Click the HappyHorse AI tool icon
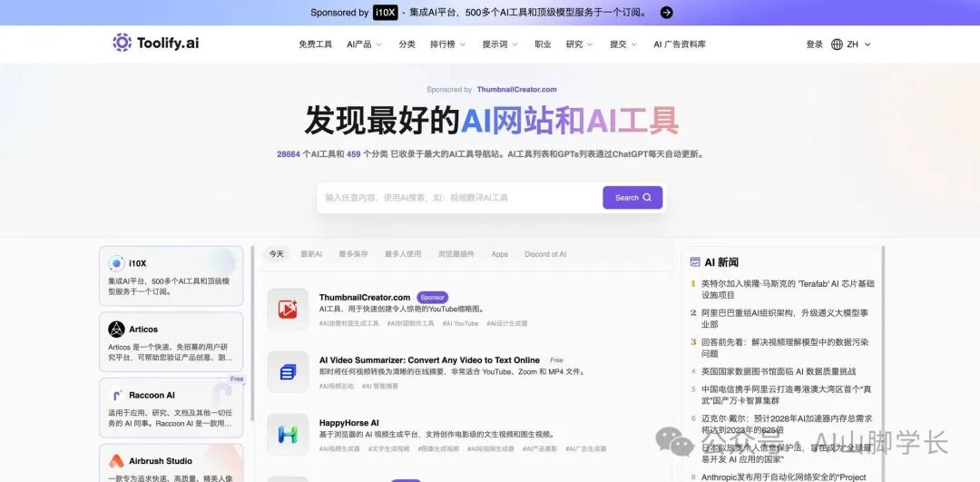The width and height of the screenshot is (980, 482). click(x=288, y=434)
